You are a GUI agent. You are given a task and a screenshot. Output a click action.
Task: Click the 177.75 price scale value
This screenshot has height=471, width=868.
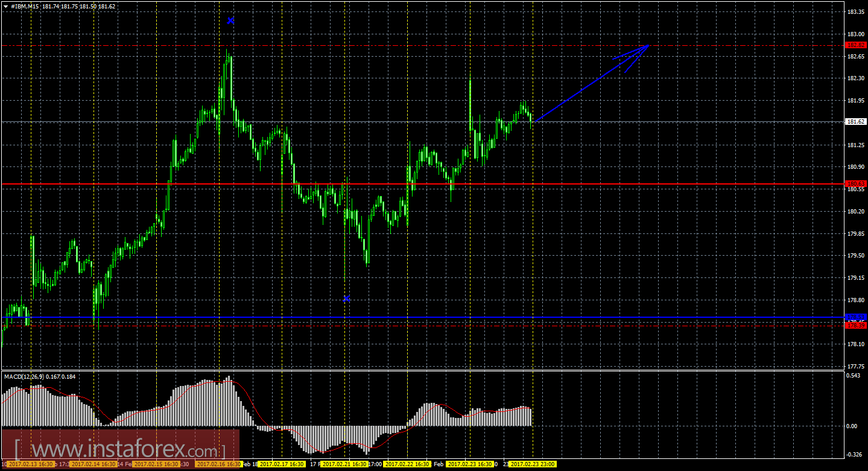click(857, 366)
